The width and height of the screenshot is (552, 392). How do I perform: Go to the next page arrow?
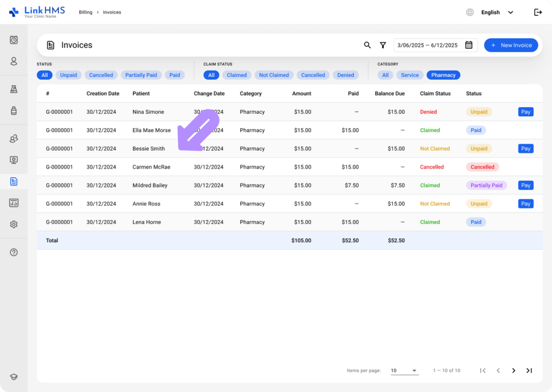tap(514, 370)
